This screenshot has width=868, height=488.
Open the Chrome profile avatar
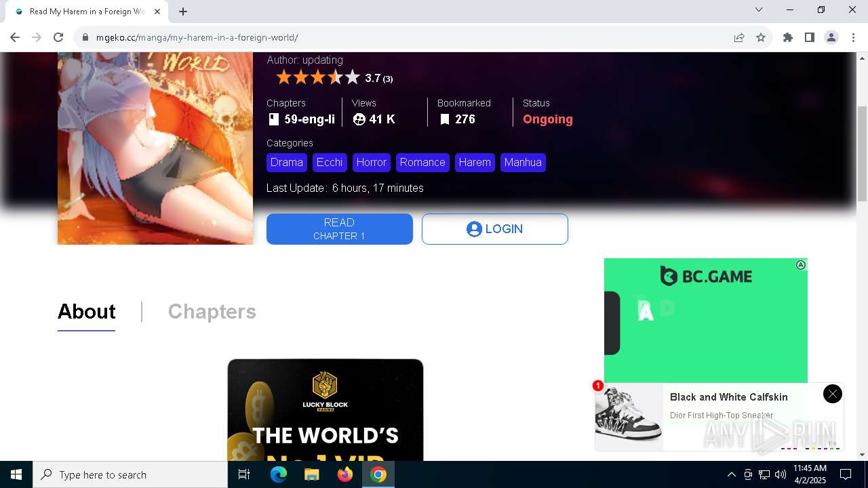831,37
